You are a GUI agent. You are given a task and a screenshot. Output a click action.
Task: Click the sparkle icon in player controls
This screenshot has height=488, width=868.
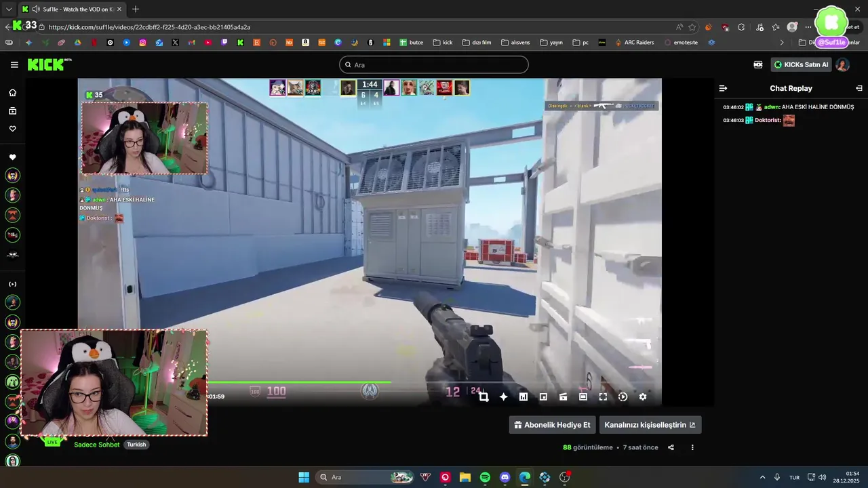[x=503, y=397]
